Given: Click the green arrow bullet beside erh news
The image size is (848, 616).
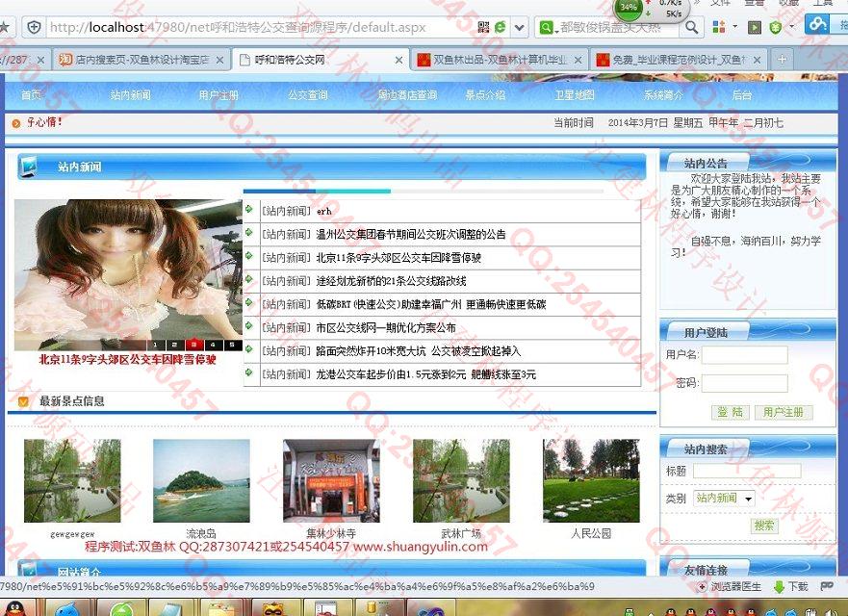Looking at the screenshot, I should point(248,209).
